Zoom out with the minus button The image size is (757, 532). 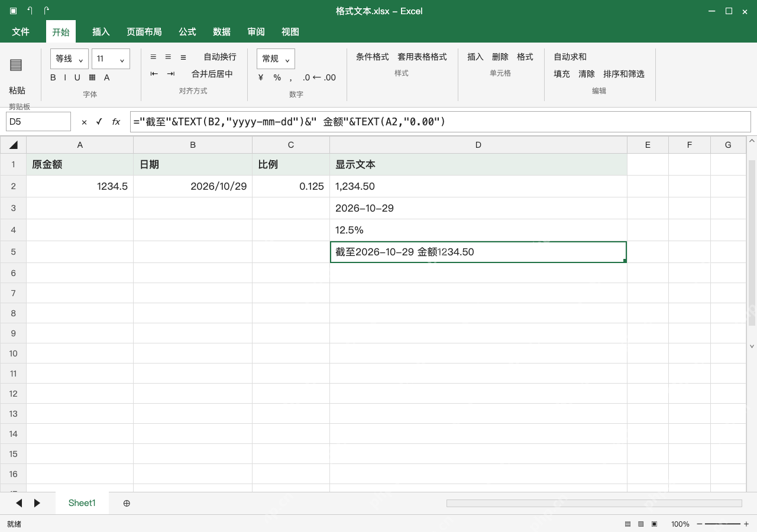[x=700, y=524]
